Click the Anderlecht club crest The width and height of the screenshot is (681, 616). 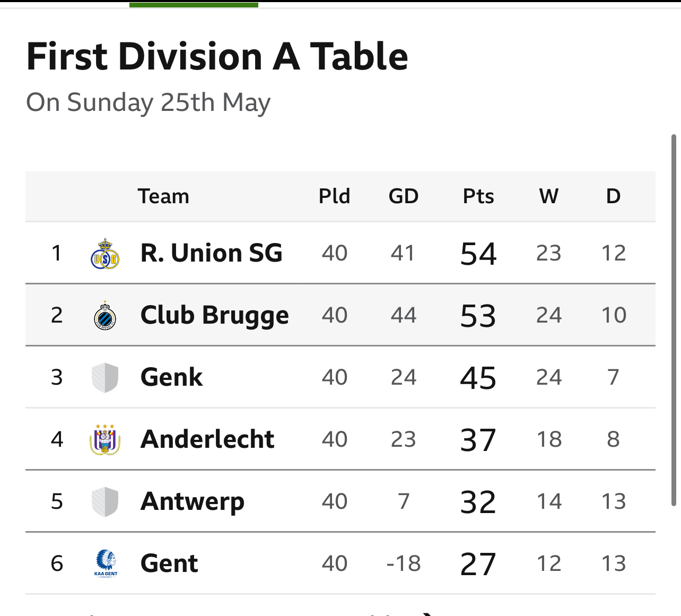click(105, 440)
